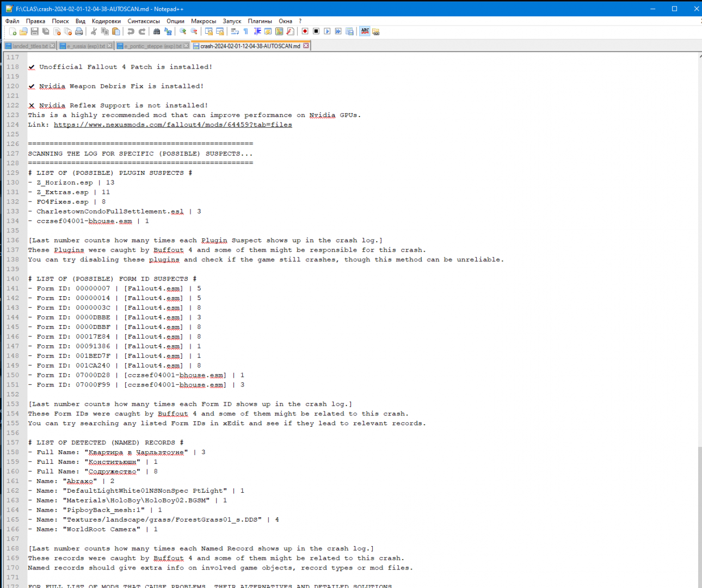Toggle the ABC spell check button

[365, 32]
